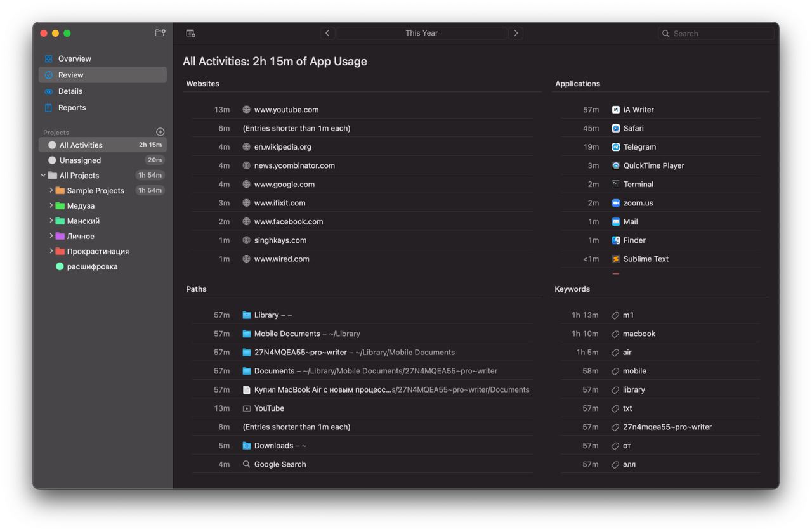Select the Mobile Documents path row
The width and height of the screenshot is (812, 532).
(x=362, y=334)
